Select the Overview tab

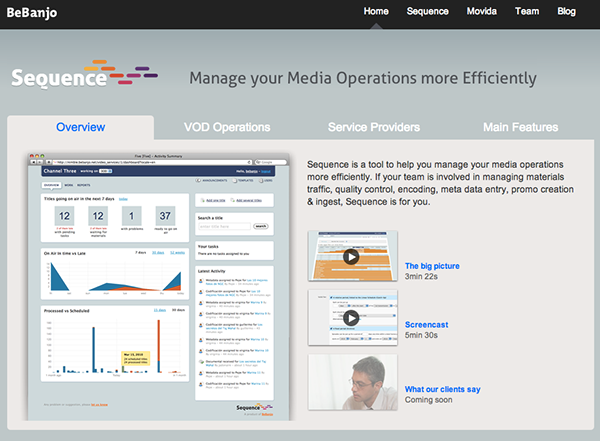[80, 127]
